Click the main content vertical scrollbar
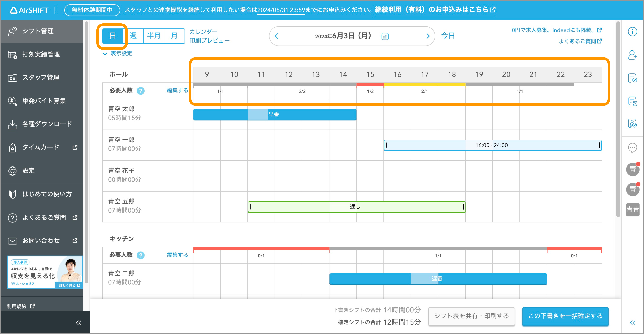644x334 pixels. click(618, 119)
